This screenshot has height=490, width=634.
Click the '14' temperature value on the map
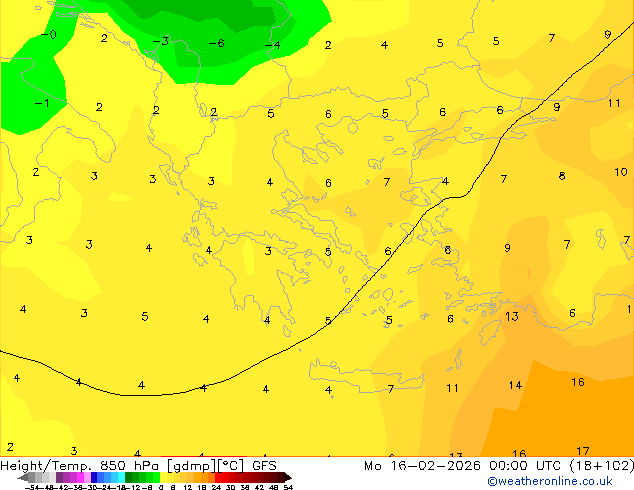point(515,385)
